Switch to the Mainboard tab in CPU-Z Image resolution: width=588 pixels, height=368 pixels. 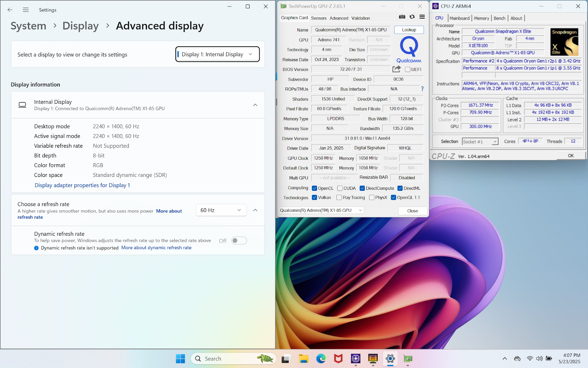[459, 18]
